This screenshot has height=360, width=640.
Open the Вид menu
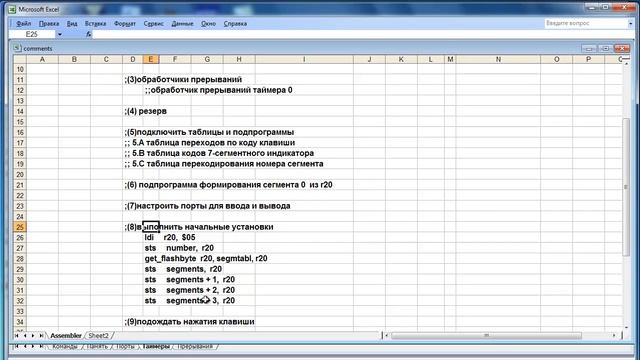pos(72,24)
